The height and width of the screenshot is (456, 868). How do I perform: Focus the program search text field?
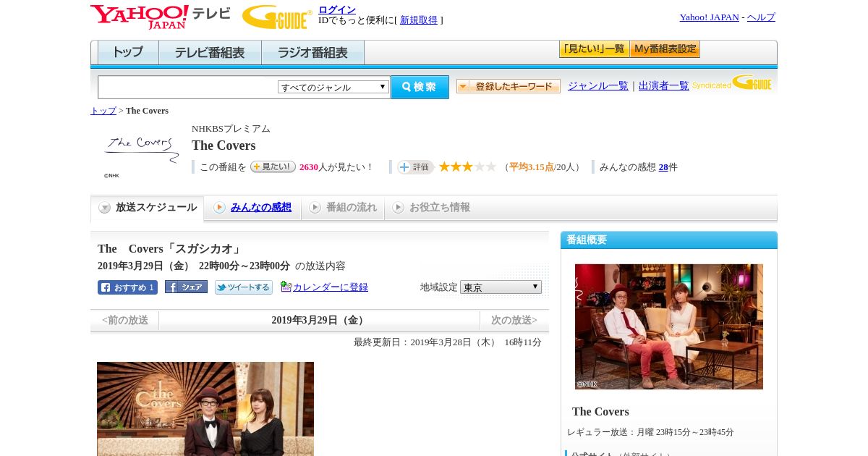187,87
